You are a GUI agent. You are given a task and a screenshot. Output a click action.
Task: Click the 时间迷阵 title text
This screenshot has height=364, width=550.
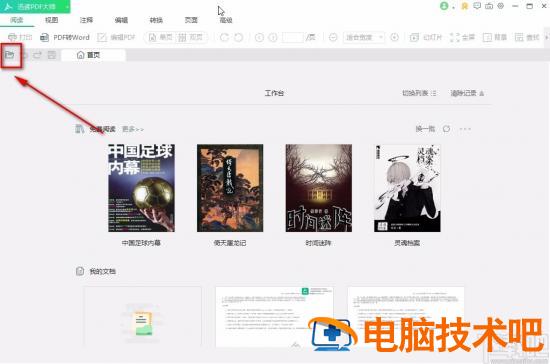[x=318, y=243]
